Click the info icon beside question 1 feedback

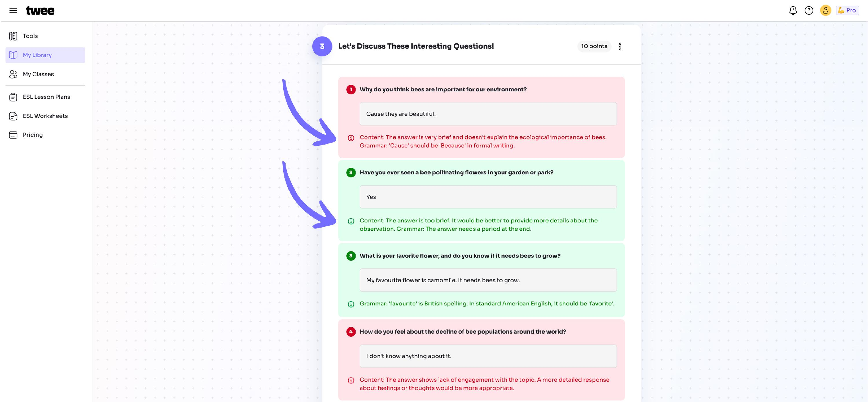351,138
